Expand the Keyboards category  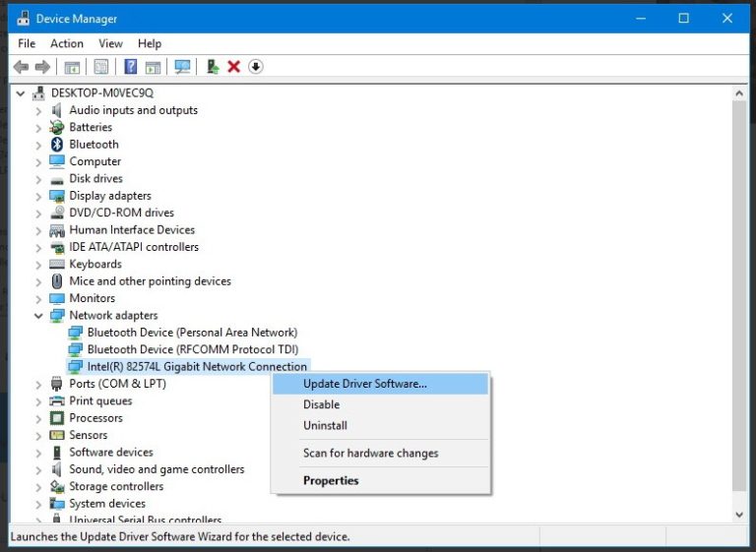click(x=38, y=265)
